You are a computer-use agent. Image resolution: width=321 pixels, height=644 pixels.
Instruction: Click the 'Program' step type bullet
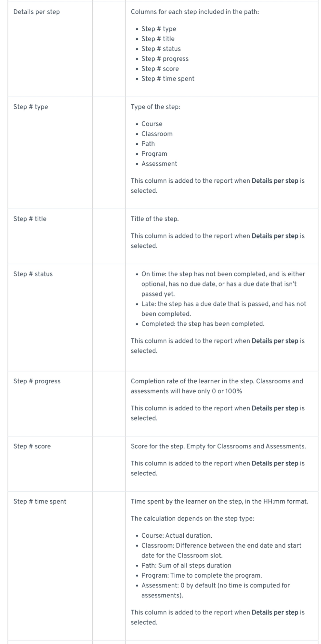coord(154,154)
